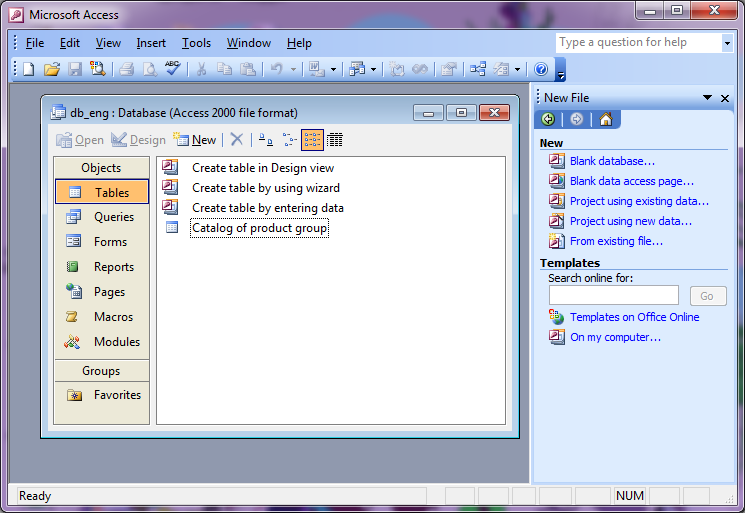Click the Analyze toolbar icon
This screenshot has height=513, width=745.
click(x=357, y=69)
